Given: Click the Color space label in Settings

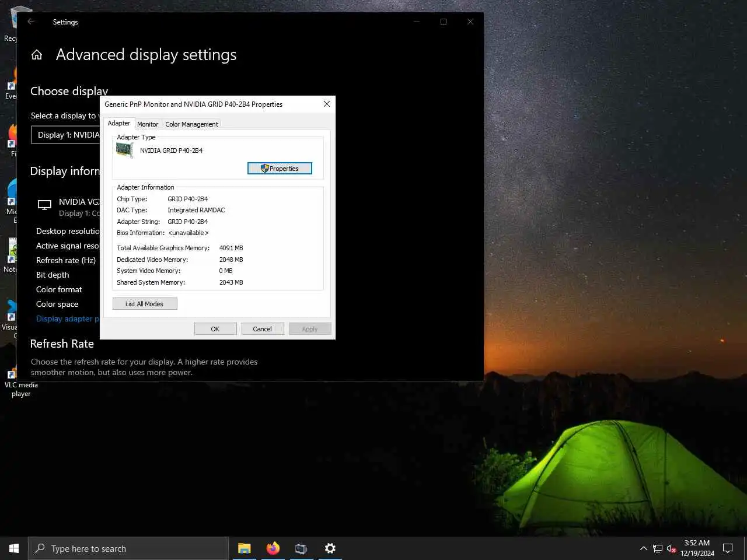Looking at the screenshot, I should pyautogui.click(x=57, y=304).
